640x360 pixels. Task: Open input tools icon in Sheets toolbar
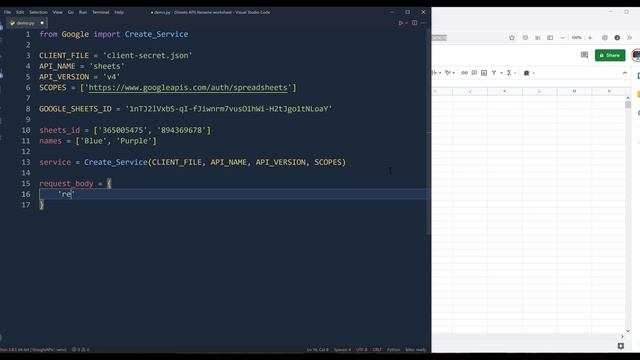click(527, 73)
